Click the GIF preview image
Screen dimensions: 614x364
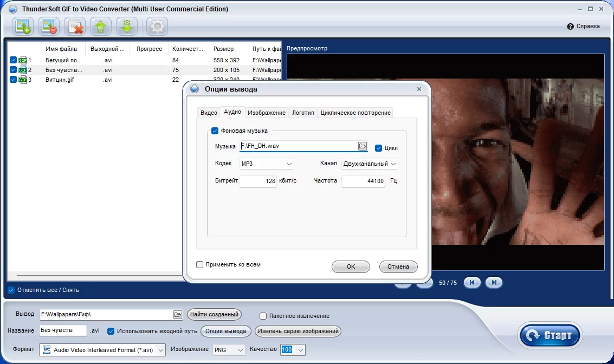click(518, 161)
